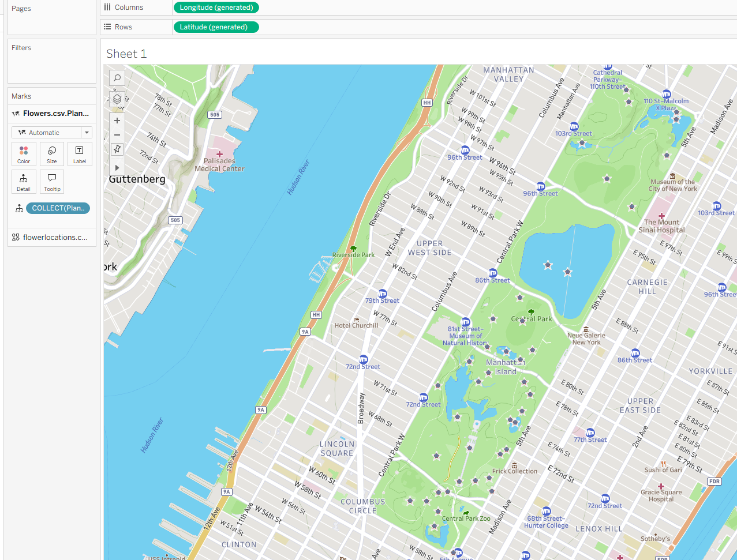The width and height of the screenshot is (737, 560).
Task: Click the MANHATTAN VALLEY map label
Action: [509, 74]
